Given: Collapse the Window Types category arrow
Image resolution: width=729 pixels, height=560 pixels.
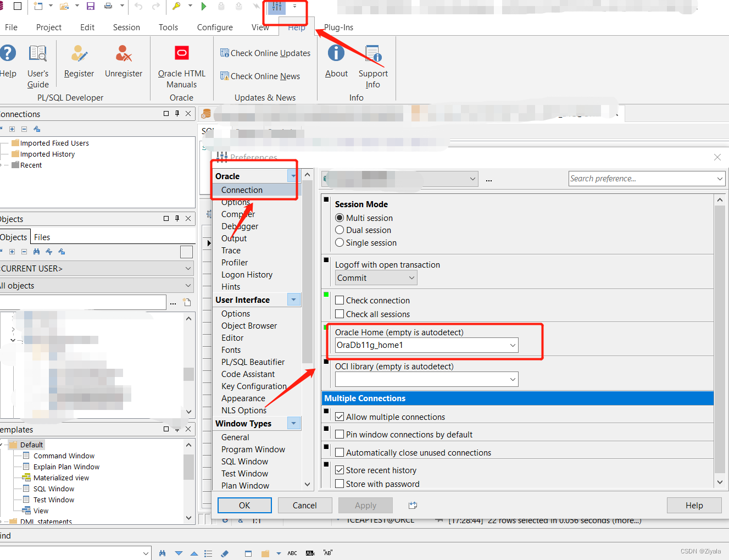Looking at the screenshot, I should pos(293,424).
